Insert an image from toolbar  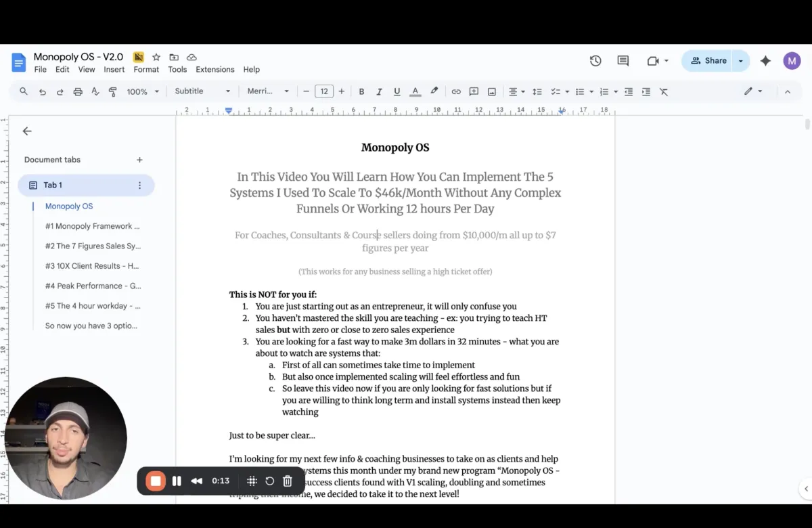[492, 91]
